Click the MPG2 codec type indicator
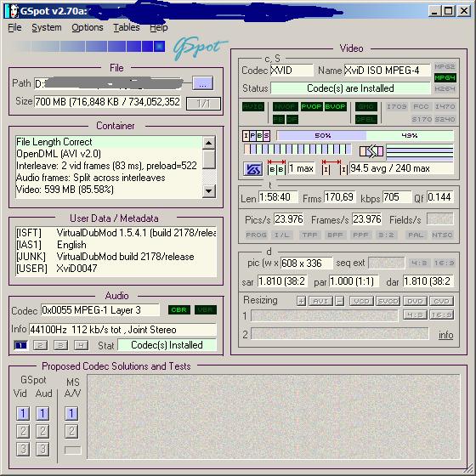Image resolution: width=476 pixels, height=476 pixels. point(445,67)
